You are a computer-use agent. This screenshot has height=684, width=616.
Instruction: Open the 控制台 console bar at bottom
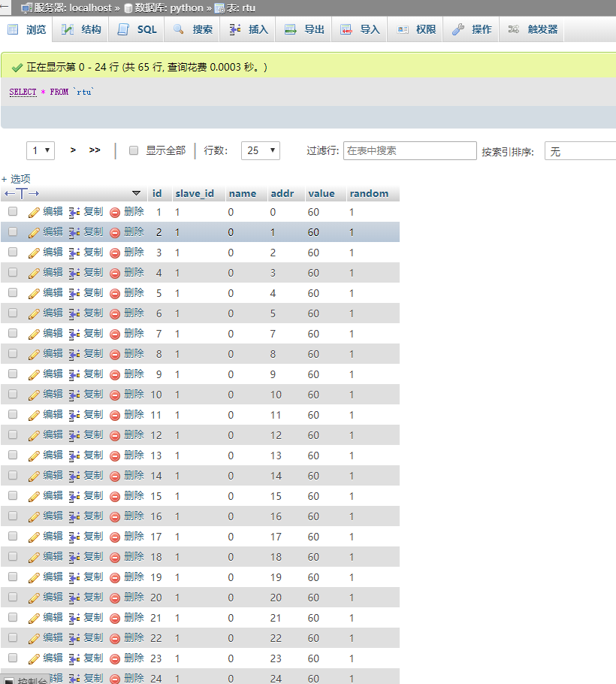coord(24,679)
